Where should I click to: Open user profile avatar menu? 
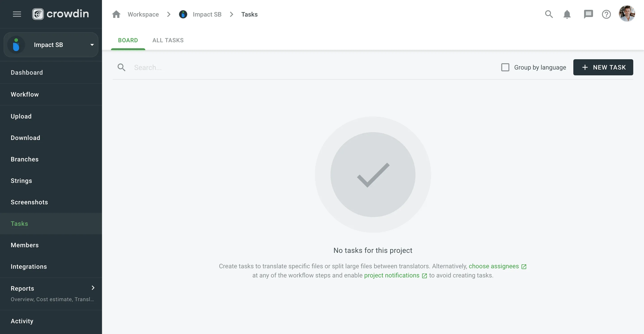coord(627,14)
